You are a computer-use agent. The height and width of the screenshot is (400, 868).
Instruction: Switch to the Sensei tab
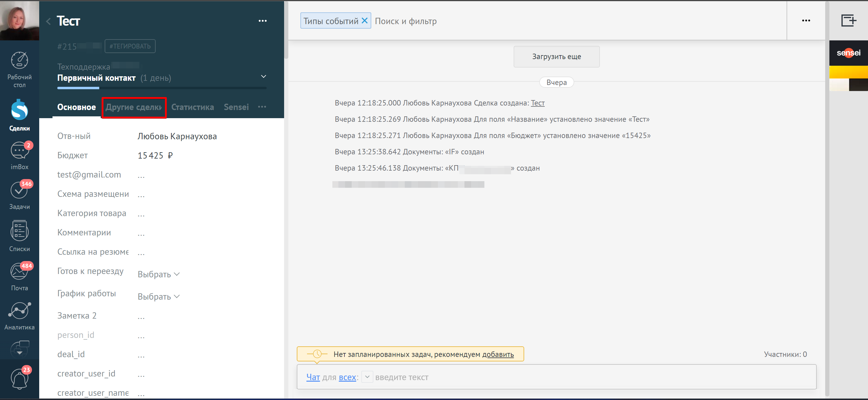[236, 107]
